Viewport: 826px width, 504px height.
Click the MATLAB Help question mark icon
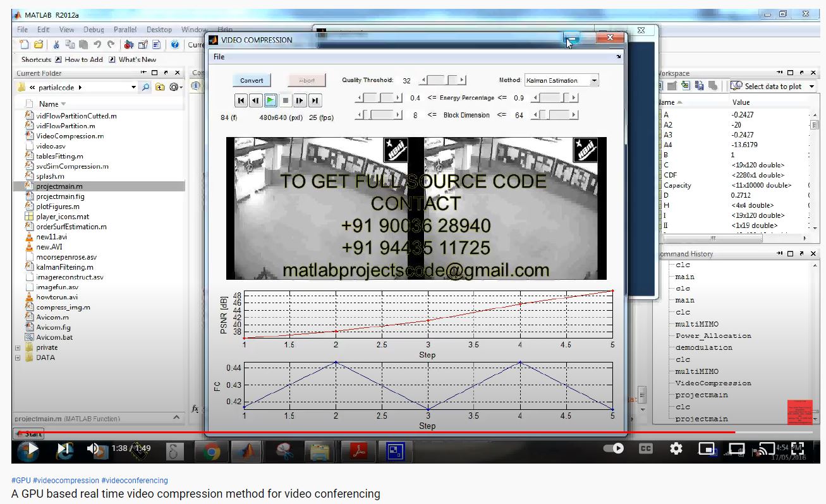pyautogui.click(x=175, y=45)
